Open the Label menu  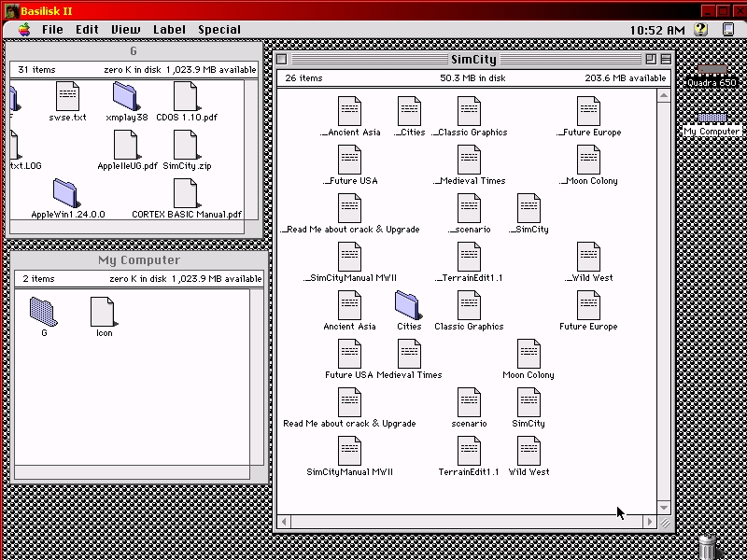pos(169,29)
